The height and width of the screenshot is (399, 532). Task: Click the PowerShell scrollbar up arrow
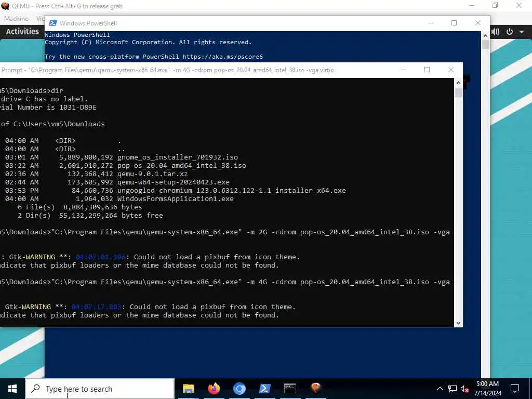[486, 36]
